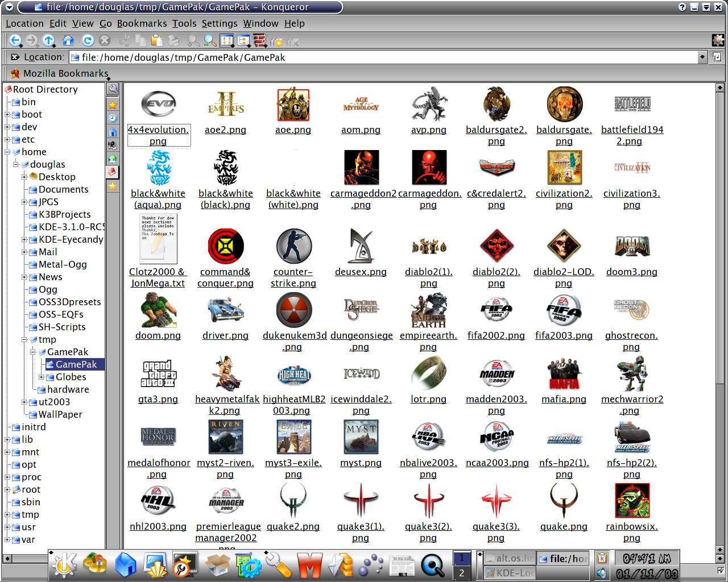Switch to KDE-Loo taskbar window
The height and width of the screenshot is (582, 728).
click(509, 573)
